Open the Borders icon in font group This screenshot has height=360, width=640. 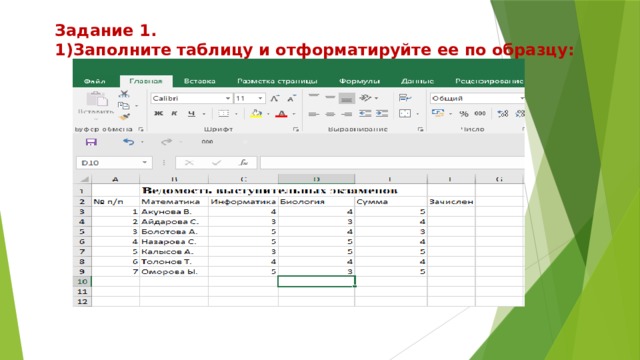[224, 113]
